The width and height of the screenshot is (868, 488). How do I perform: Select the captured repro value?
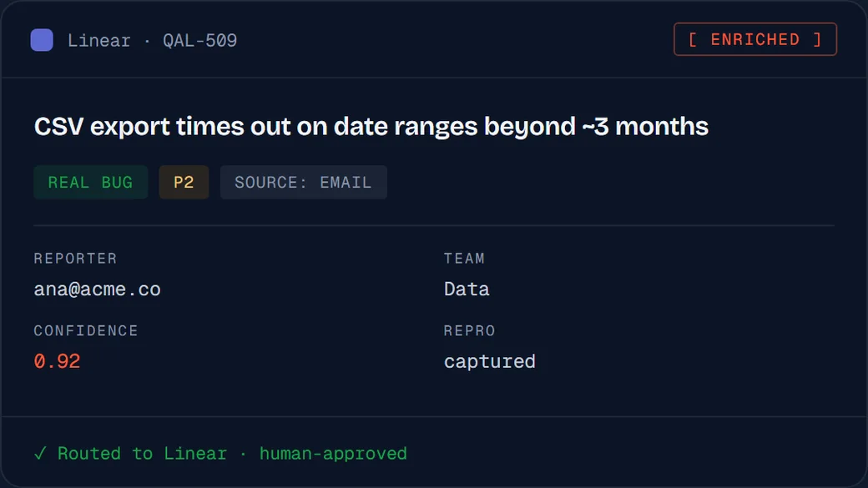[x=490, y=362]
